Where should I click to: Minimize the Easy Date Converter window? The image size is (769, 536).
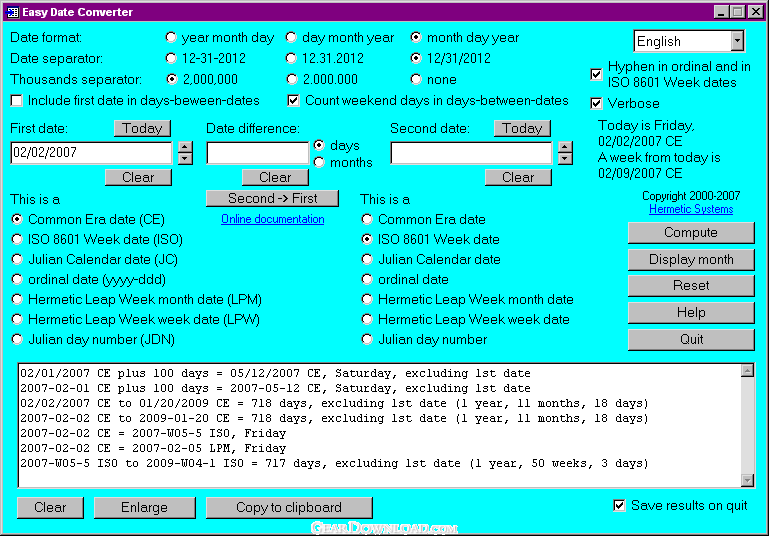[x=721, y=12]
